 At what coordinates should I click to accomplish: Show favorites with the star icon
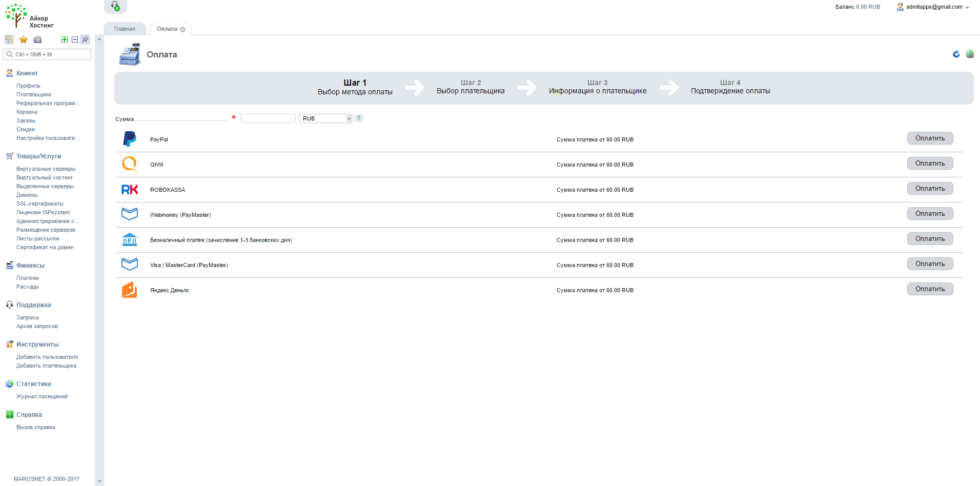24,39
